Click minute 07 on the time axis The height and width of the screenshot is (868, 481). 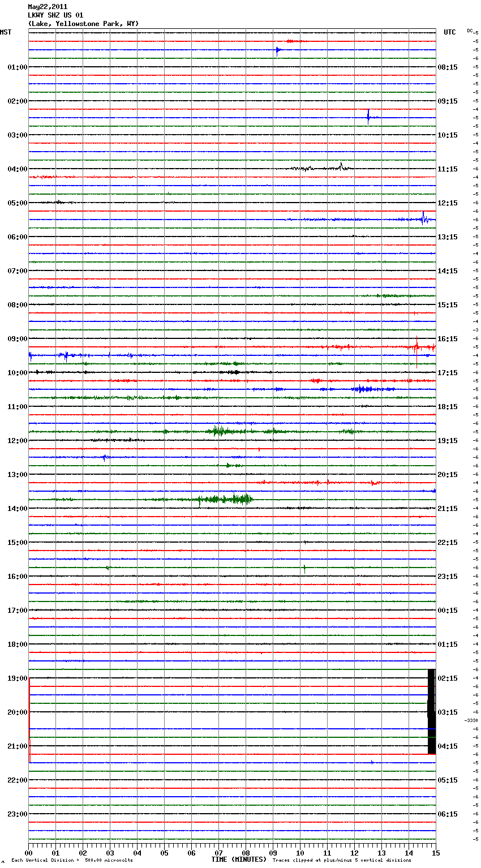tap(218, 852)
